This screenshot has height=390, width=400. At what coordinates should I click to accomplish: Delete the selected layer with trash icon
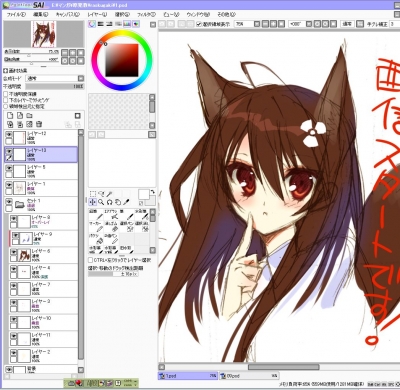(39, 124)
